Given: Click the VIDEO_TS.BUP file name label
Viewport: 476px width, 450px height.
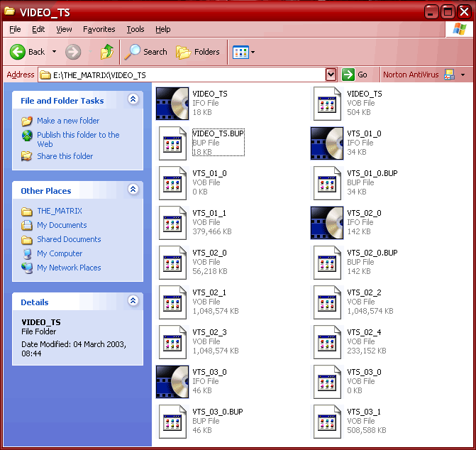Looking at the screenshot, I should tap(218, 133).
